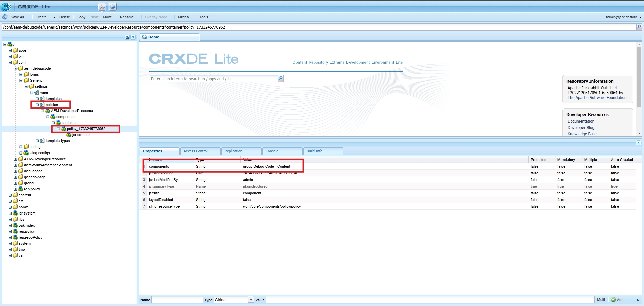The image size is (644, 306).
Task: Click the developer tools wrench icon
Action: pyautogui.click(x=102, y=7)
